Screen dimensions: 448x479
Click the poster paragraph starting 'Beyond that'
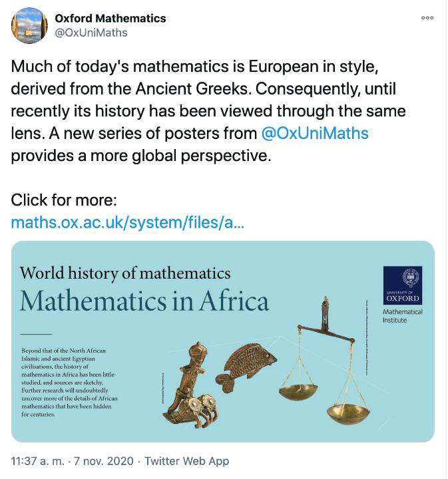pos(60,381)
